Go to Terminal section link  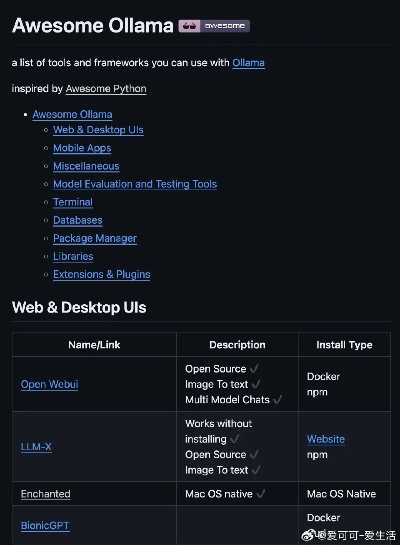click(x=73, y=202)
